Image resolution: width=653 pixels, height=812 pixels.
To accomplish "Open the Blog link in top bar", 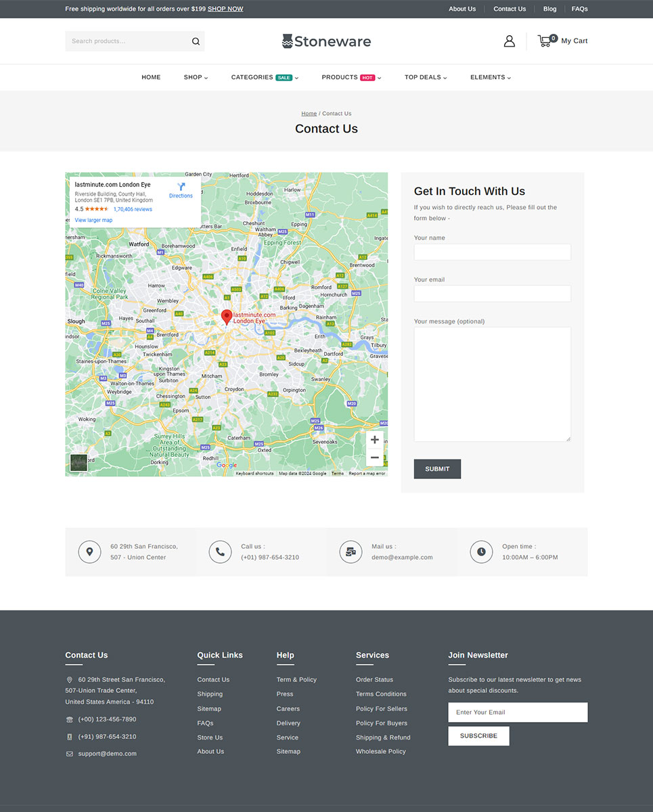I will point(549,9).
